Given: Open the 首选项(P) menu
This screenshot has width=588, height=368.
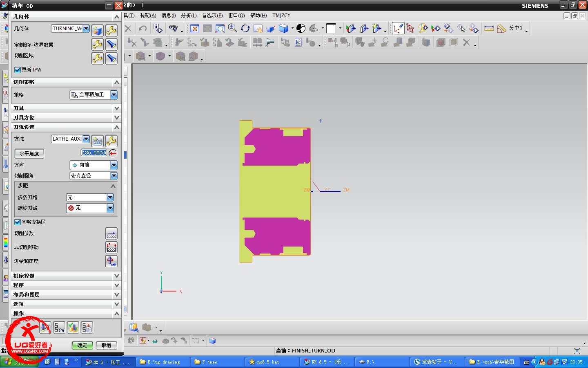Looking at the screenshot, I should coord(212,16).
